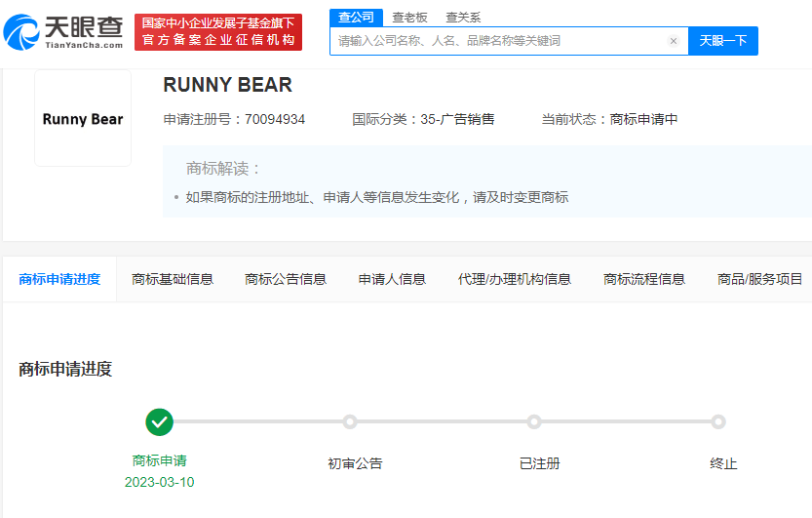Clear the search box with the X icon
812x518 pixels.
pos(673,41)
